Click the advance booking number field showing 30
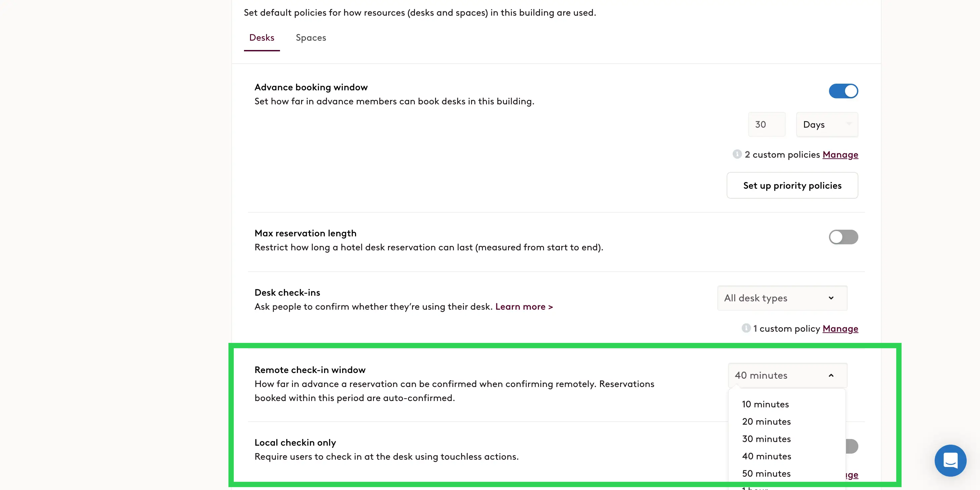 pyautogui.click(x=767, y=124)
